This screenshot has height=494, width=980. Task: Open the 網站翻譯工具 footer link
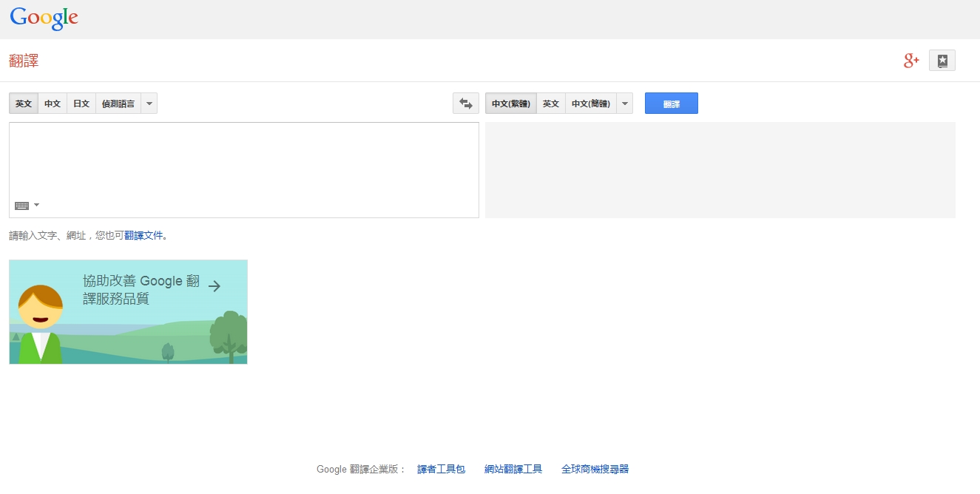(513, 469)
